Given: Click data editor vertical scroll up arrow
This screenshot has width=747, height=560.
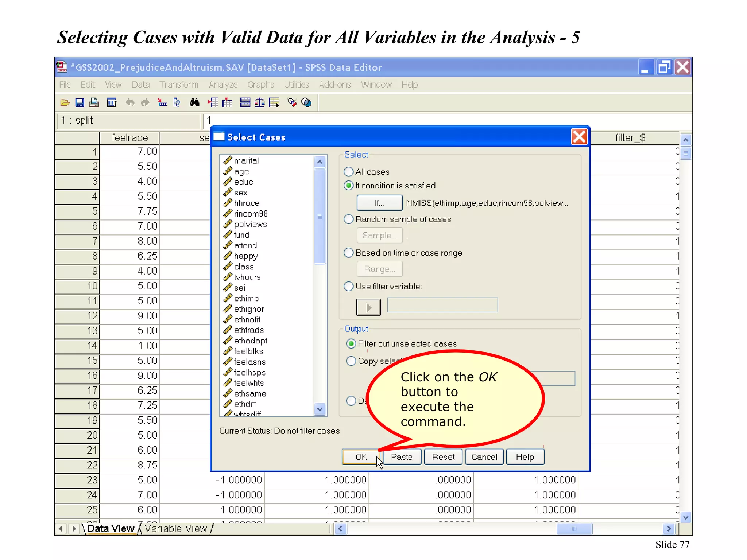Looking at the screenshot, I should 686,140.
